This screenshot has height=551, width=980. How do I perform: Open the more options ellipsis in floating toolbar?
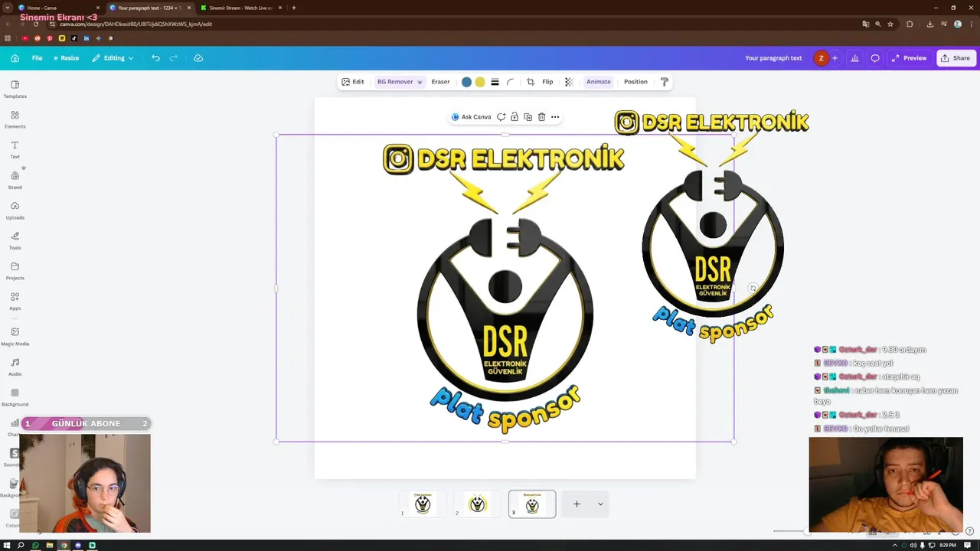tap(555, 117)
